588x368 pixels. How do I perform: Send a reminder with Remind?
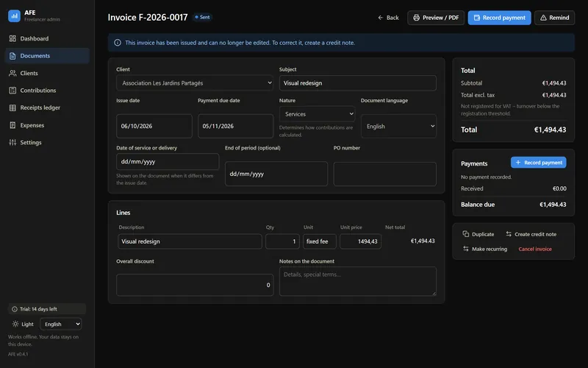coord(554,18)
